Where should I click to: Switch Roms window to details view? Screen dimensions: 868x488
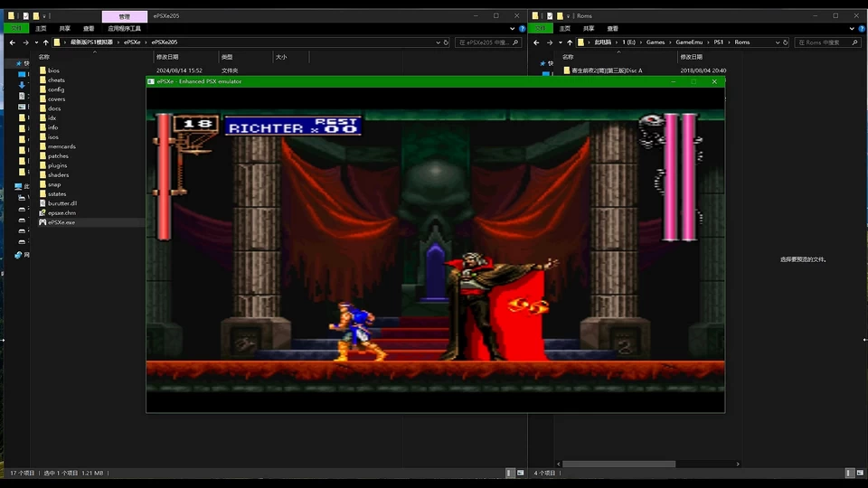pos(849,473)
